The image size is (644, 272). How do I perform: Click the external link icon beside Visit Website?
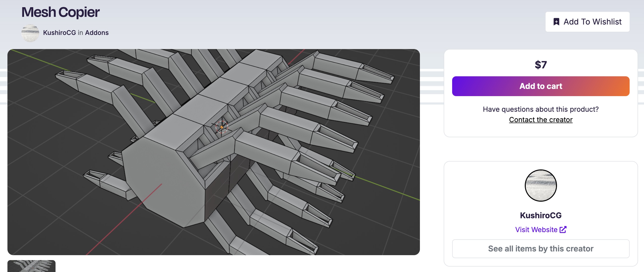click(563, 230)
